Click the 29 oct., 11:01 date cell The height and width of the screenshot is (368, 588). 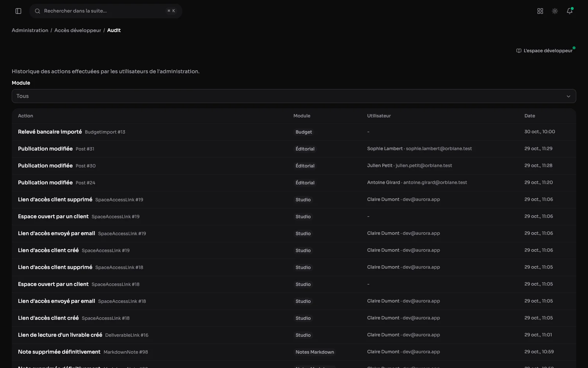[538, 335]
